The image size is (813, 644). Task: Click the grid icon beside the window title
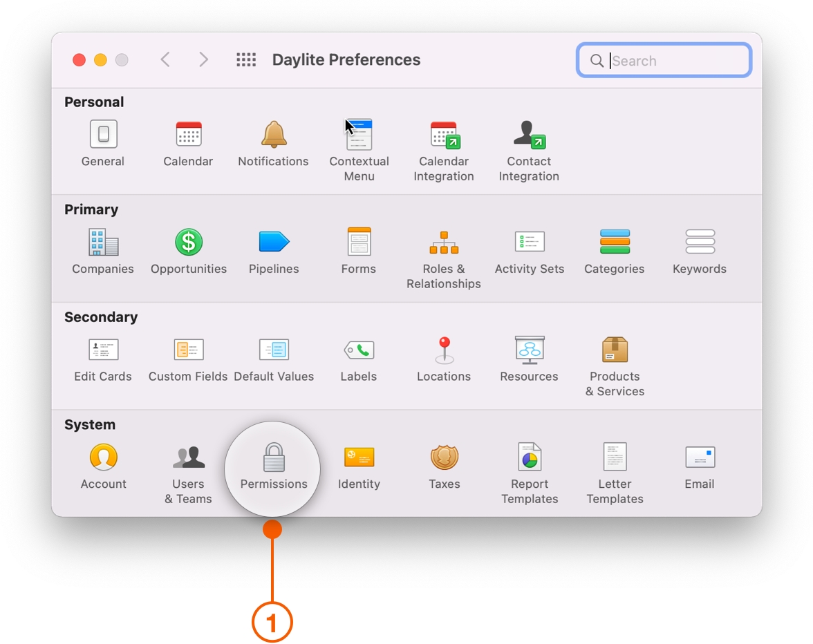click(246, 59)
